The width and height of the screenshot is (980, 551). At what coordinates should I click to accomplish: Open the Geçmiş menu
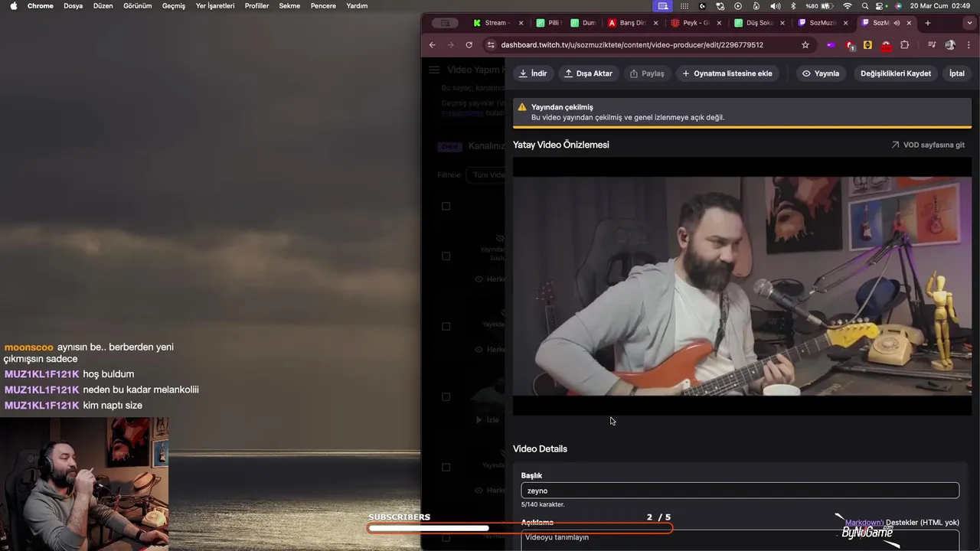pyautogui.click(x=174, y=6)
